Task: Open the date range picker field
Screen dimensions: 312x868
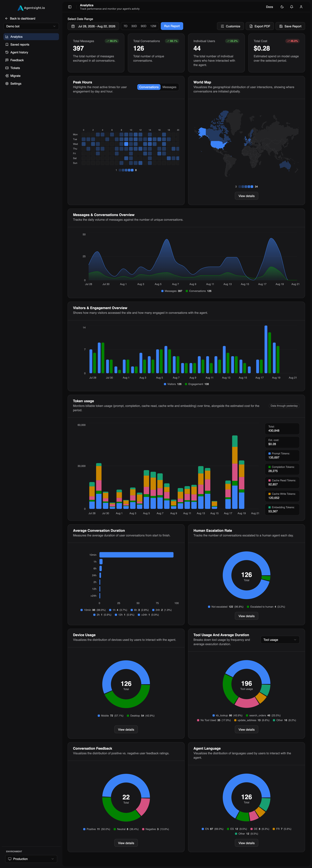Action: [93, 26]
